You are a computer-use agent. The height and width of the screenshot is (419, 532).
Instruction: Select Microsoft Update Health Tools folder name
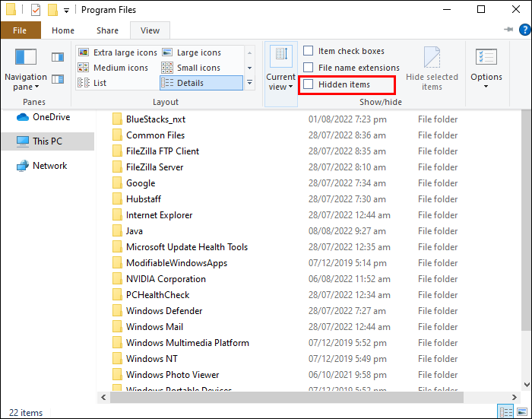point(187,247)
